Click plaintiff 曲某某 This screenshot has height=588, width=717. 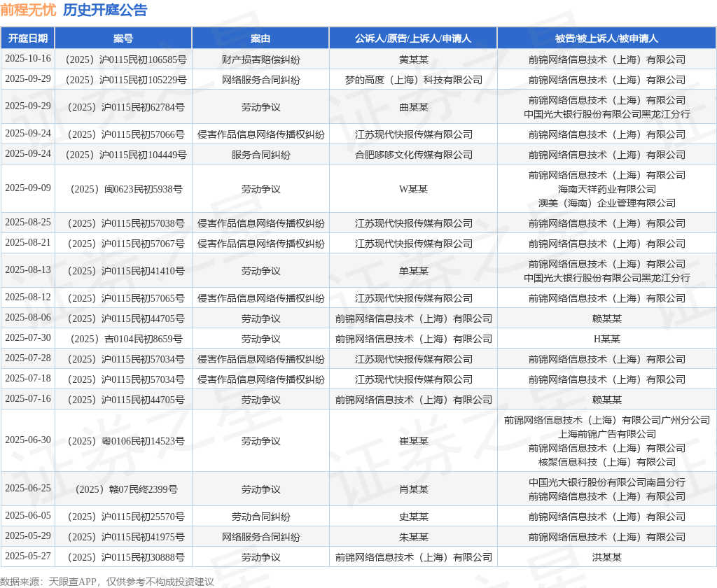pos(413,107)
